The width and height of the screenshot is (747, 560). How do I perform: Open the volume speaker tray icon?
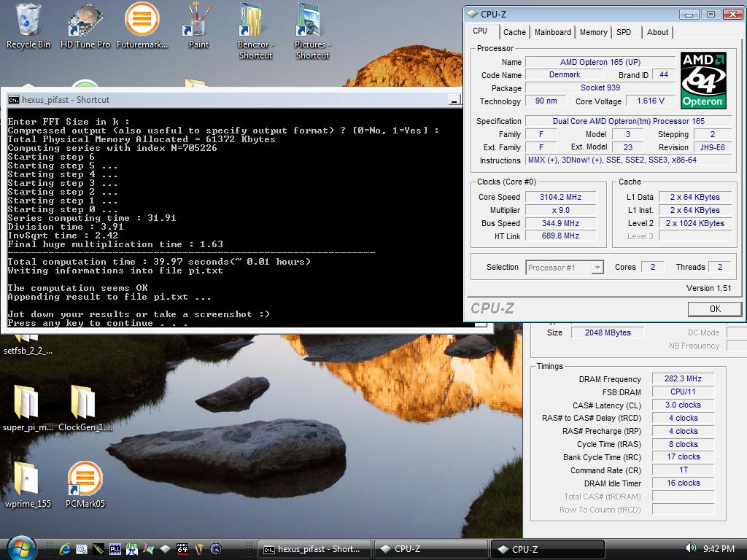coord(690,548)
